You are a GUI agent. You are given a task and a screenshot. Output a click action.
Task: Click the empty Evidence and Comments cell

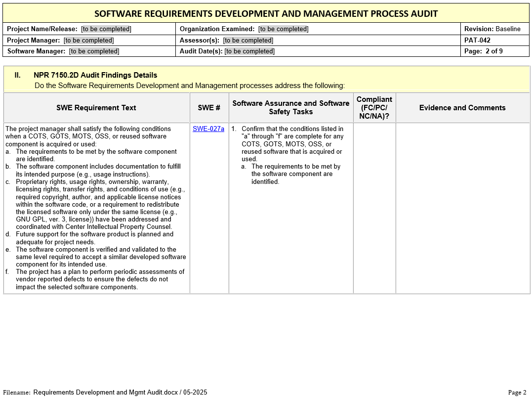click(462, 208)
